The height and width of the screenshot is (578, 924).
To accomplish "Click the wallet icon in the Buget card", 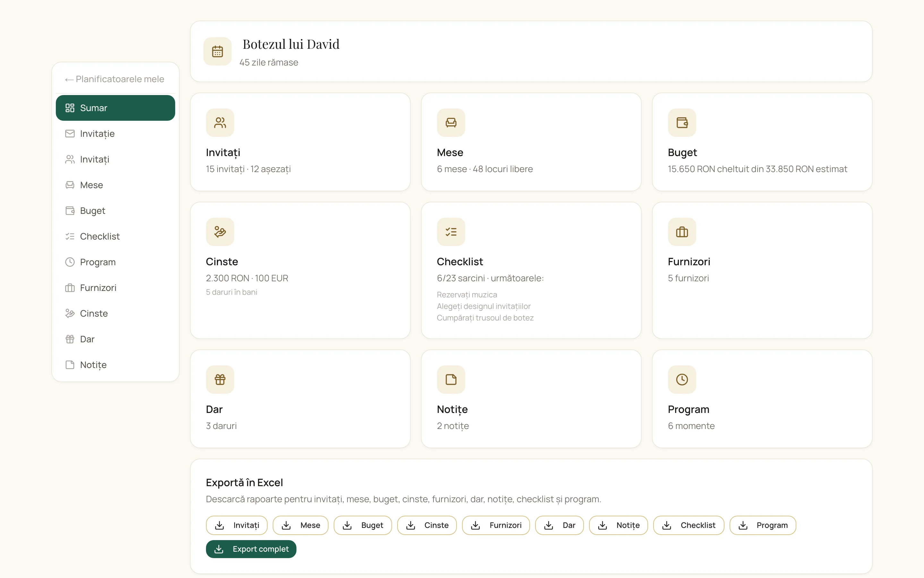I will tap(682, 123).
